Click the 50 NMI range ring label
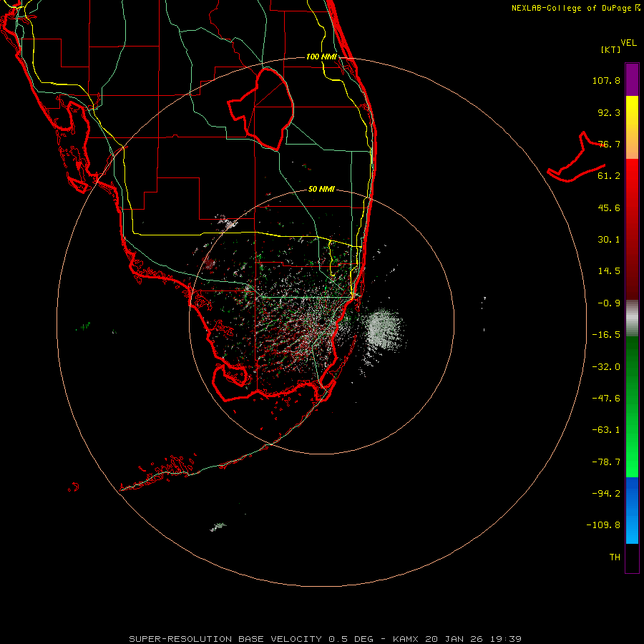Image resolution: width=644 pixels, height=644 pixels. (x=321, y=189)
